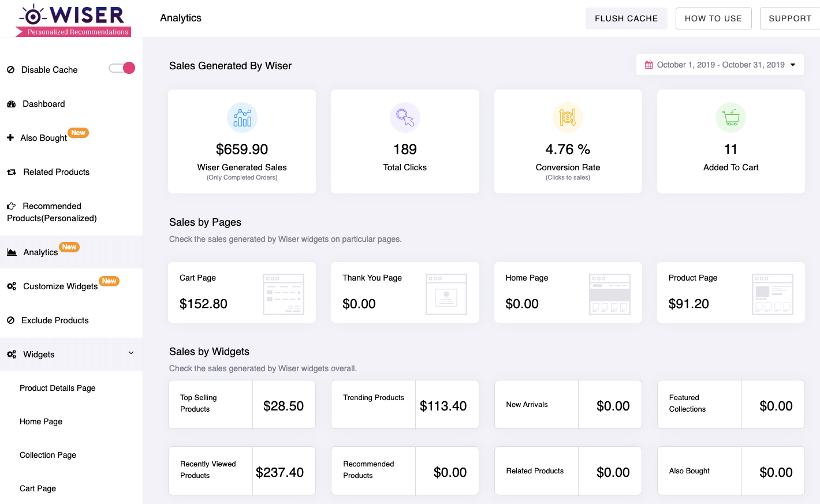Click the bar chart icon for Generated Sales
Viewport: 820px width, 504px height.
pyautogui.click(x=242, y=118)
